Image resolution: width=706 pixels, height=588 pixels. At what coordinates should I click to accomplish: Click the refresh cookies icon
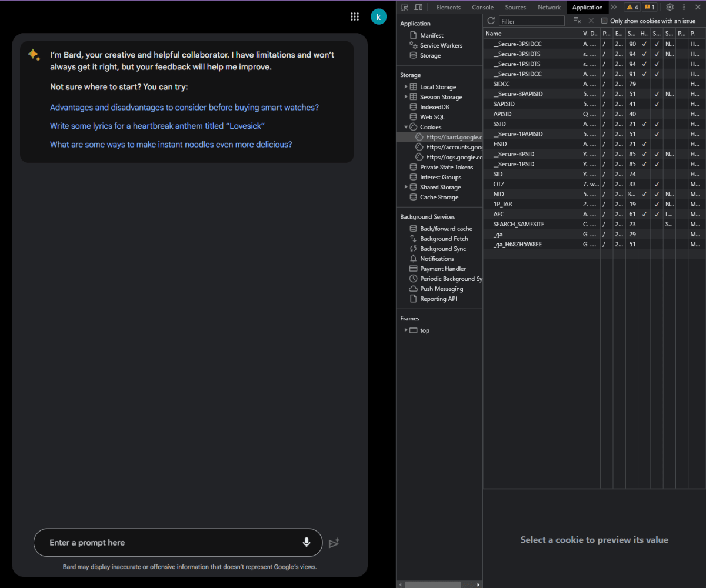tap(491, 21)
